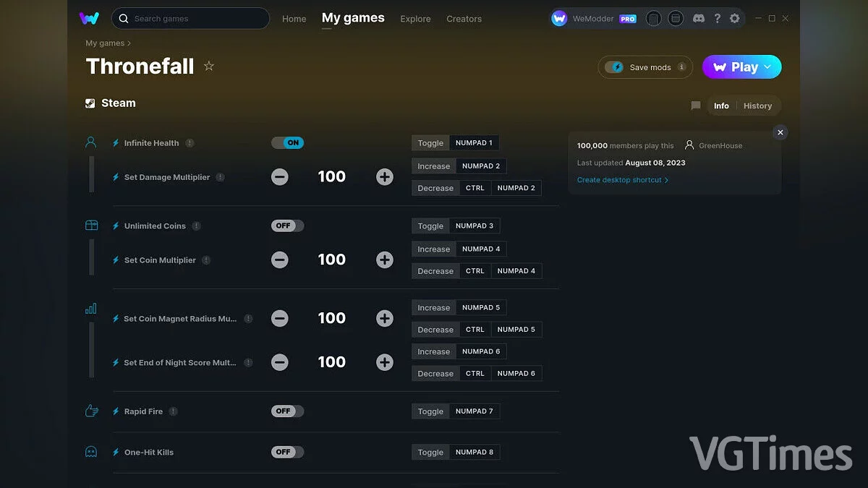Open the My games tab
This screenshot has width=868, height=488.
point(353,18)
